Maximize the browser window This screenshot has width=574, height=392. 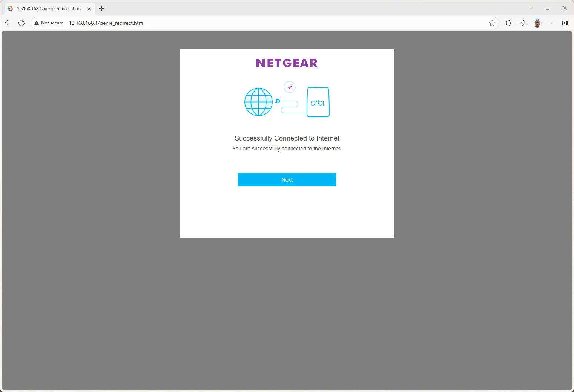548,8
